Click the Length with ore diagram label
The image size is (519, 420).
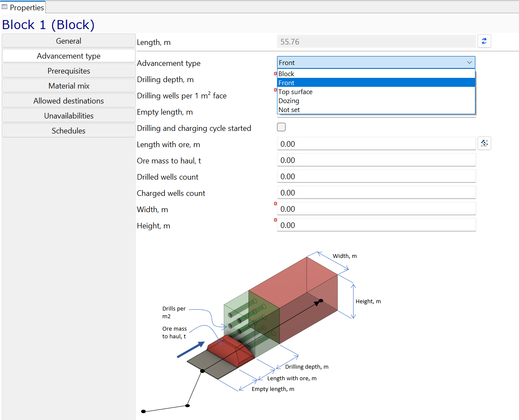coord(292,378)
